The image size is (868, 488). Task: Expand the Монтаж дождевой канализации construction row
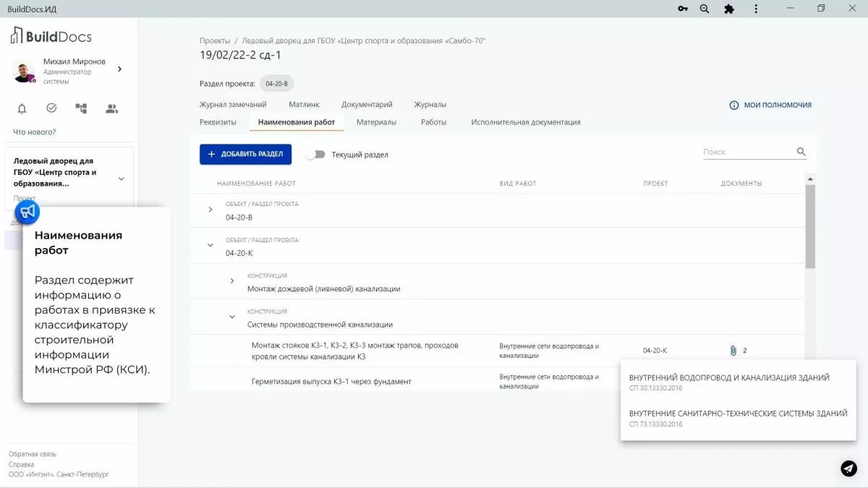coord(231,281)
